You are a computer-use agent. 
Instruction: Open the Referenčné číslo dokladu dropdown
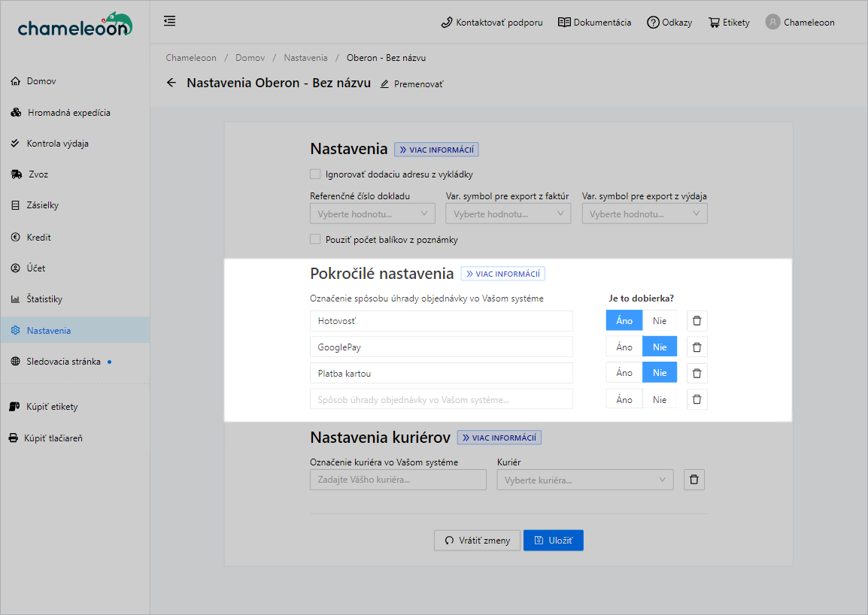372,214
